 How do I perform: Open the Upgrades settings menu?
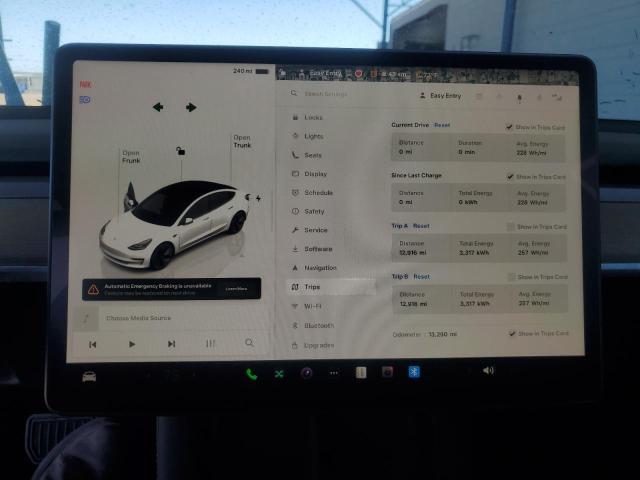coord(318,346)
